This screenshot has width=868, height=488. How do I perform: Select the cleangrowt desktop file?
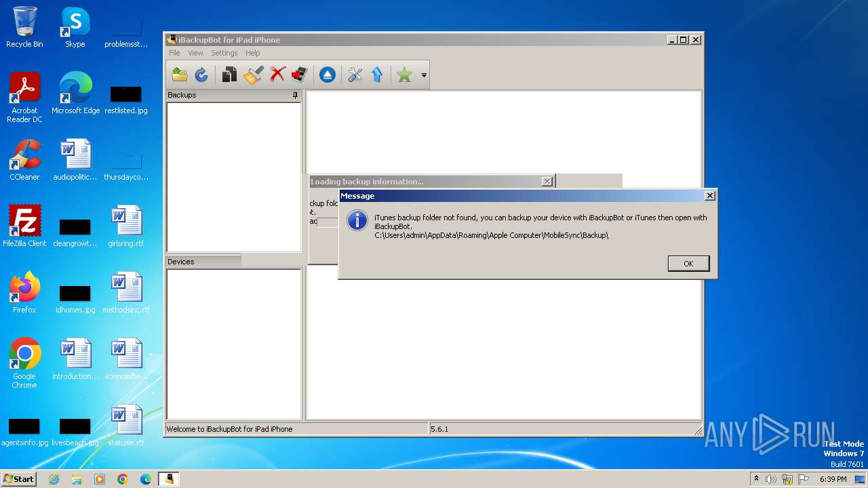(x=75, y=232)
